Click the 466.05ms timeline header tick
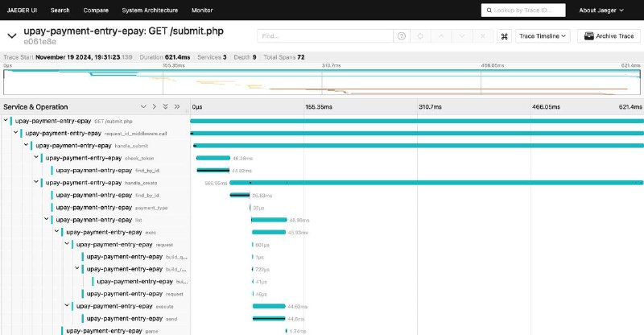The image size is (644, 335). 546,107
